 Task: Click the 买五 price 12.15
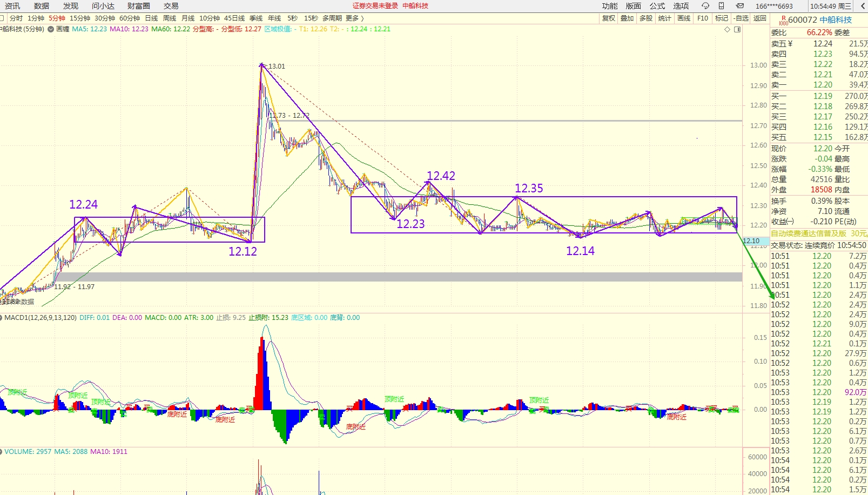tap(823, 137)
